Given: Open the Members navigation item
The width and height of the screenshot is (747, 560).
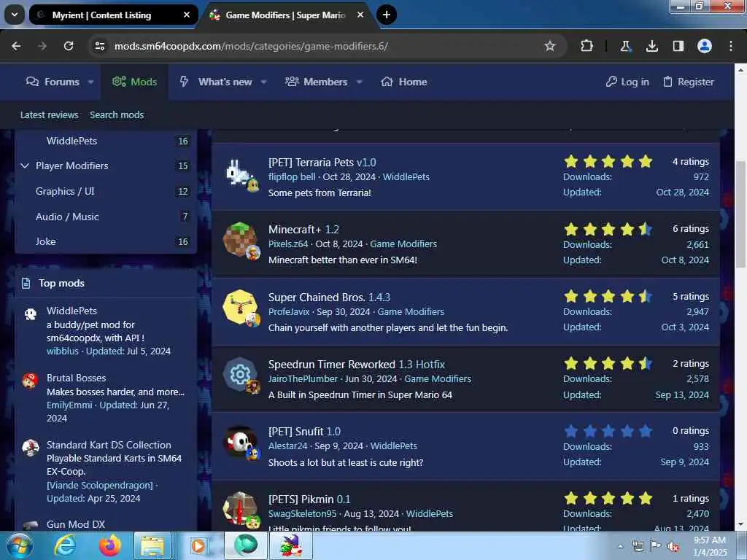Looking at the screenshot, I should coord(317,82).
